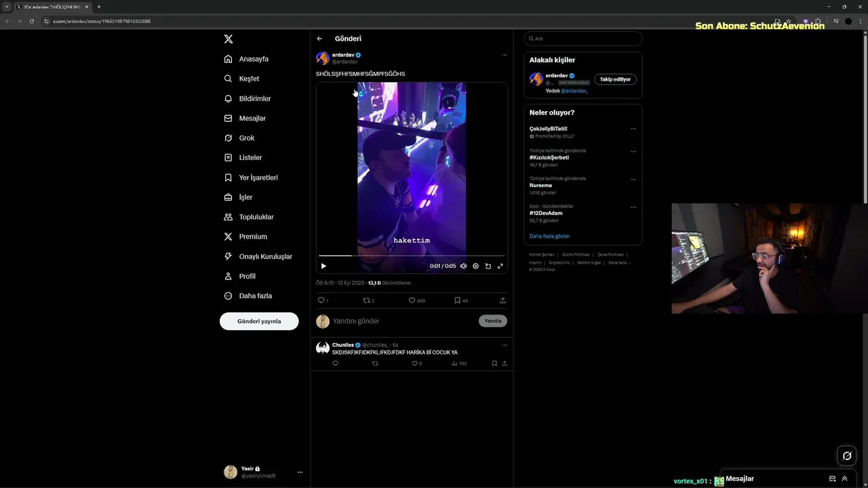Mute the video sound
Viewport: 868px width, 488px height.
(463, 266)
